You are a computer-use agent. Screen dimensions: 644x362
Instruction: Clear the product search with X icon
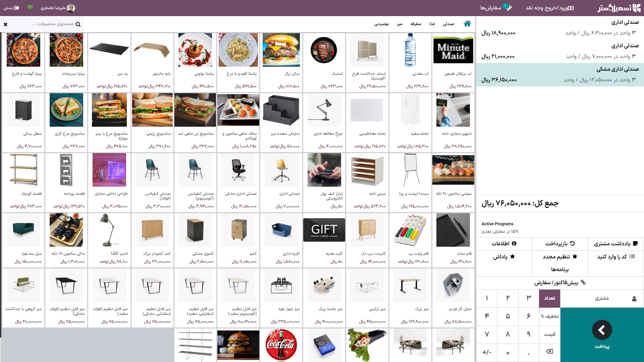pyautogui.click(x=5, y=24)
